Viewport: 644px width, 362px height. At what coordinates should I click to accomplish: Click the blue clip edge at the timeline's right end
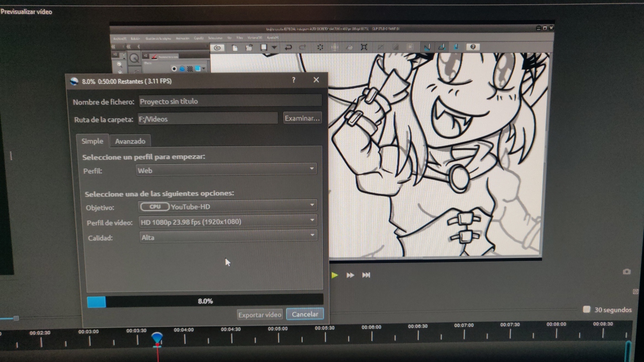628,351
